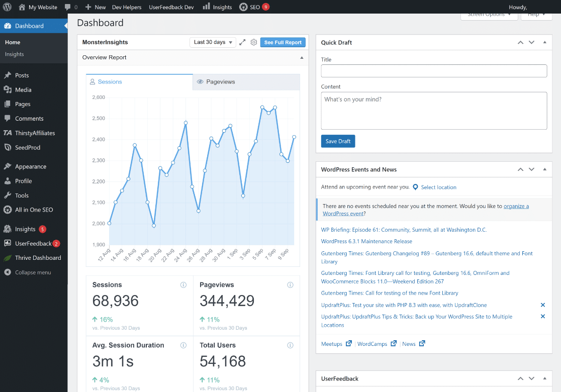Screen dimensions: 561x392
Task: Click the Select location link
Action: pos(439,187)
